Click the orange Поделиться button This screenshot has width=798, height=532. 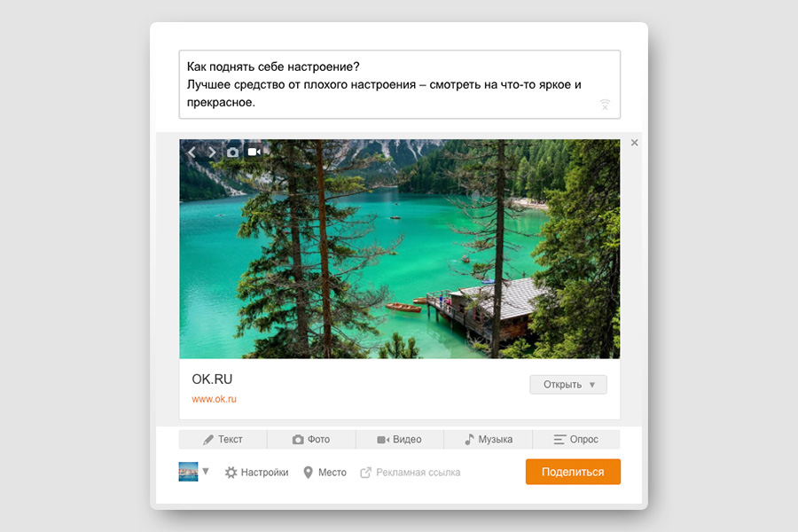(573, 472)
